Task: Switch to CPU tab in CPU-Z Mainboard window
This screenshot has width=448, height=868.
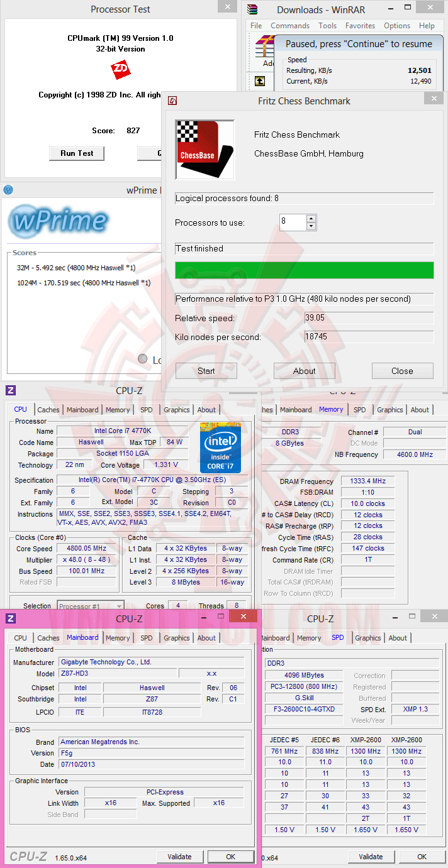Action: point(21,638)
